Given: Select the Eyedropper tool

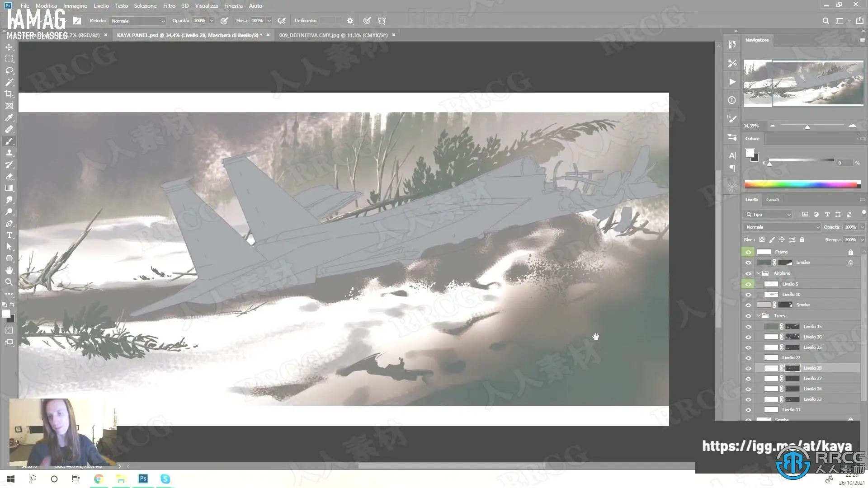Looking at the screenshot, I should coord(9,118).
